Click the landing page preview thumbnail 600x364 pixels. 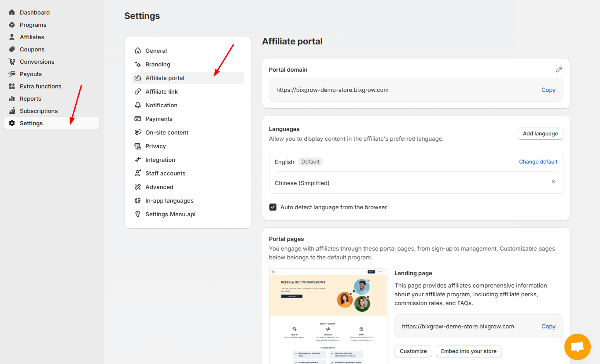point(328,316)
